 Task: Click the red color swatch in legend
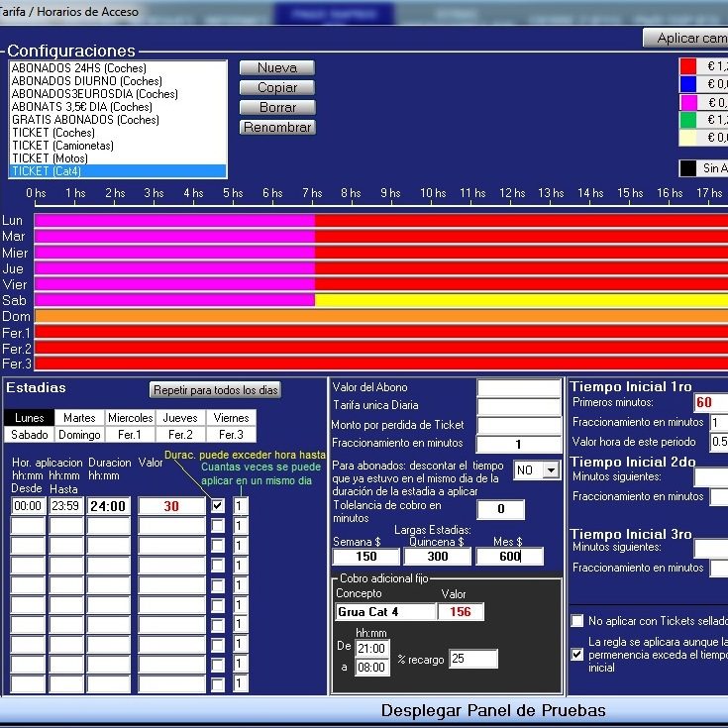687,66
